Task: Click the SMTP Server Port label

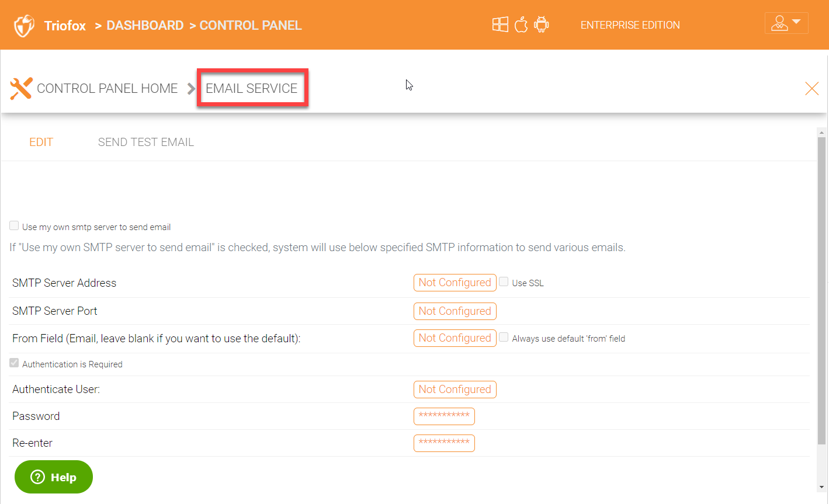Action: (55, 311)
